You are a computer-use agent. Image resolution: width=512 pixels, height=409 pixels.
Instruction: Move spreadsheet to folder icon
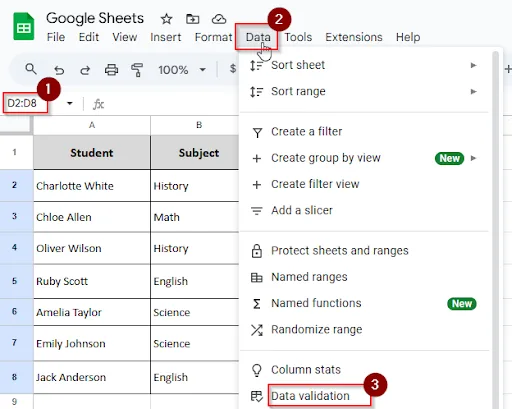(192, 19)
